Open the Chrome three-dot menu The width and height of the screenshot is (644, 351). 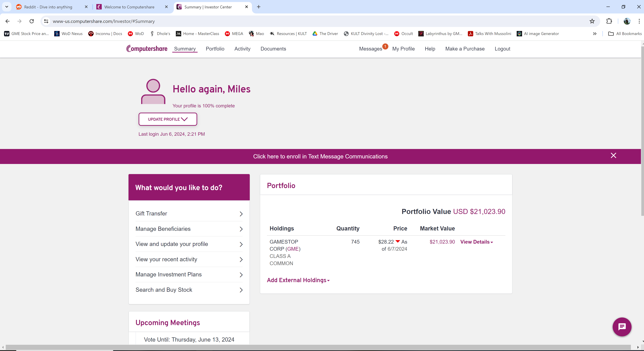point(639,21)
